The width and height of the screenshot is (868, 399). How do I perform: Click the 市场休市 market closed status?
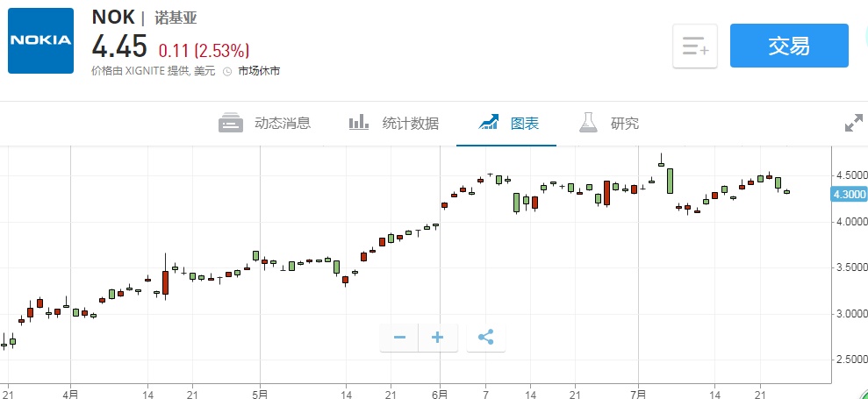(259, 71)
